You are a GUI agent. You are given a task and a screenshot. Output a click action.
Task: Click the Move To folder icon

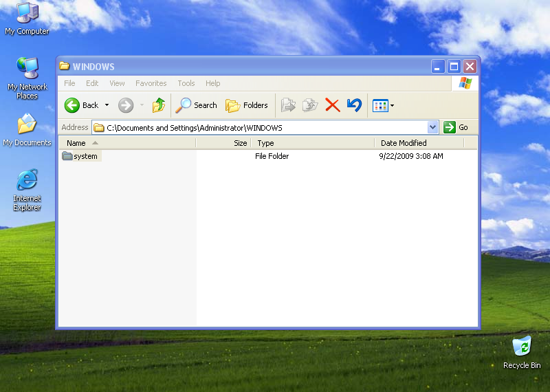point(289,105)
